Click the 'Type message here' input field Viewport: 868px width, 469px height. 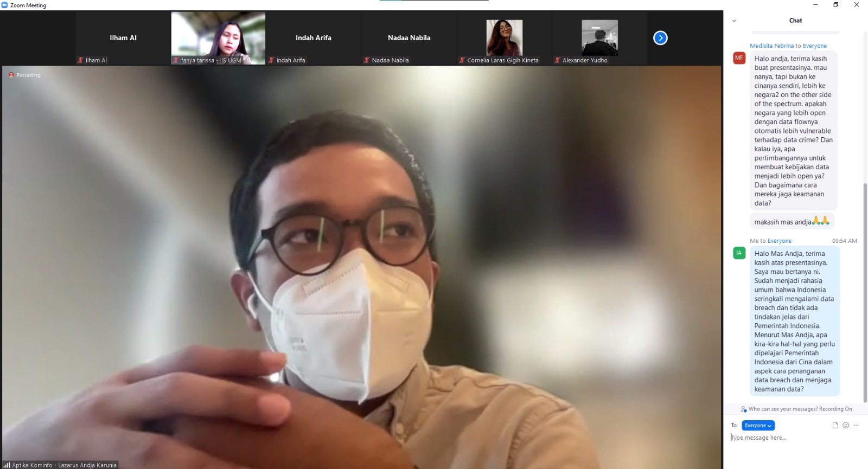click(792, 438)
